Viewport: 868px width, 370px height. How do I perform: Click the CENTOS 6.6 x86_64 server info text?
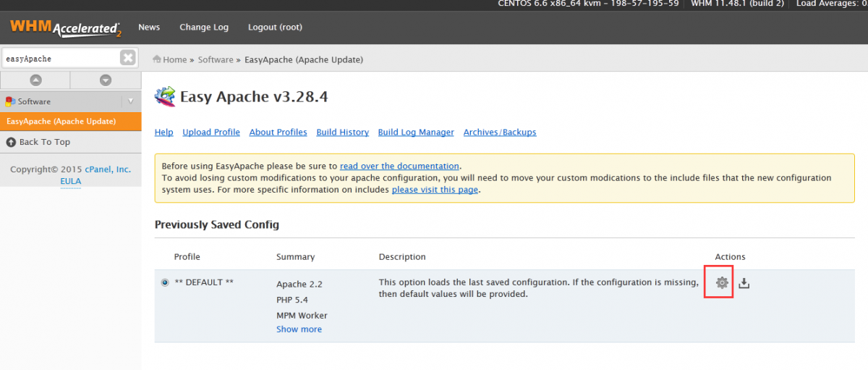[589, 4]
